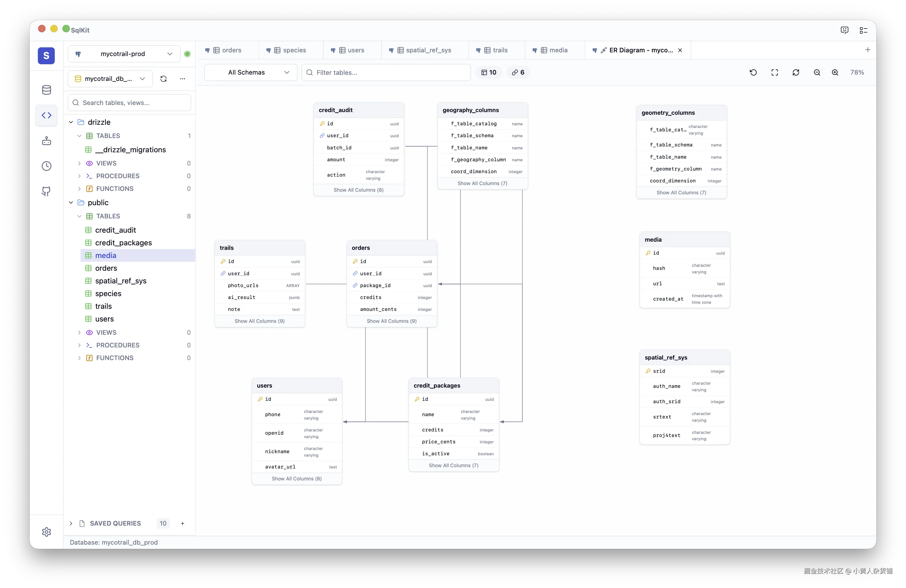Show all 9 columns of orders table
Image resolution: width=906 pixels, height=588 pixels.
click(392, 321)
